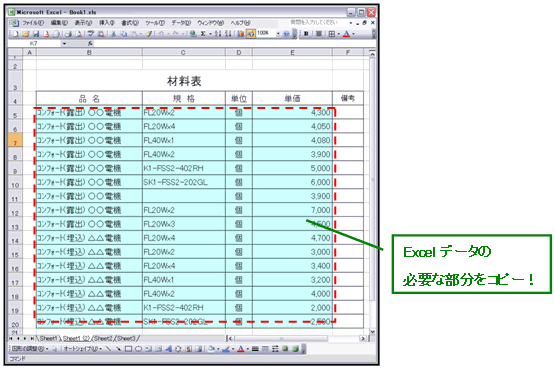Click the Drawing toolbar Fill Color bucket
This screenshot has height=369, width=554.
point(212,349)
